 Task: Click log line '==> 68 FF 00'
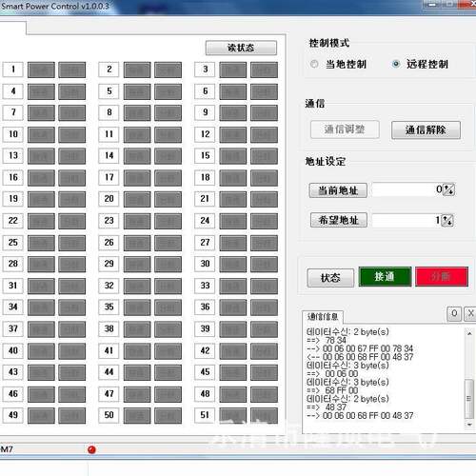pos(332,390)
